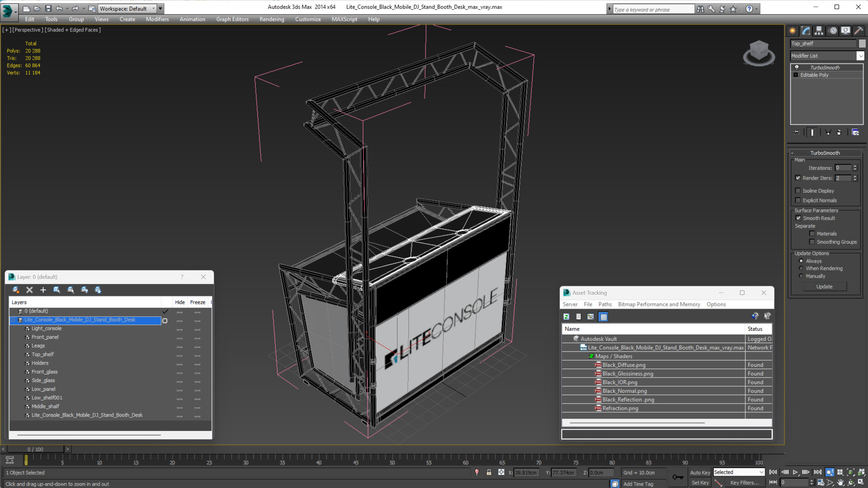The image size is (868, 488).
Task: Open the MAXScript menu
Action: [x=344, y=19]
